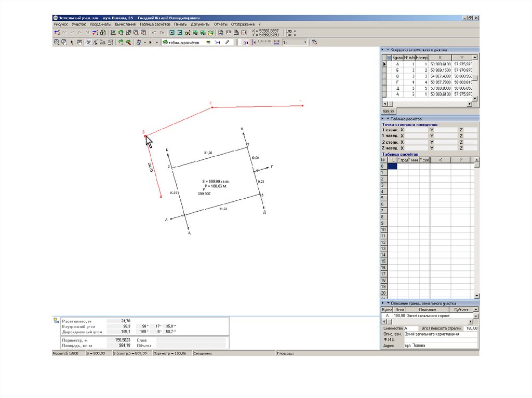Click the small icon left of measurement panel

56,321
